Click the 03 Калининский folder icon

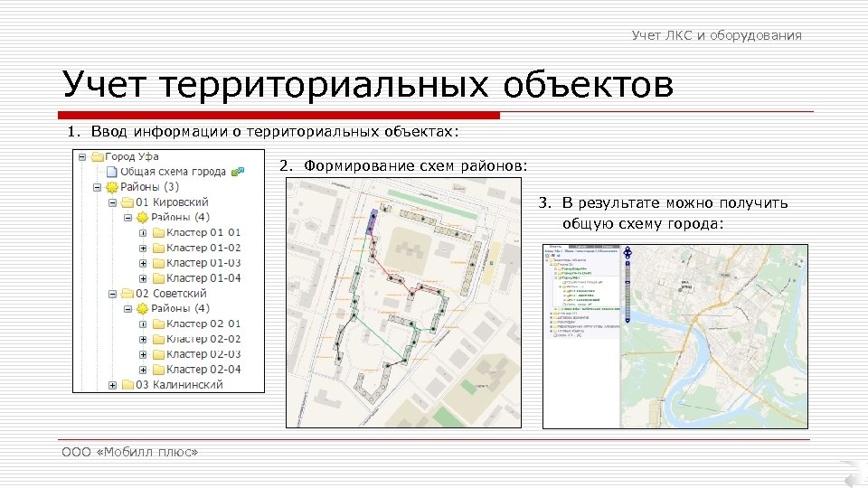pyautogui.click(x=127, y=385)
